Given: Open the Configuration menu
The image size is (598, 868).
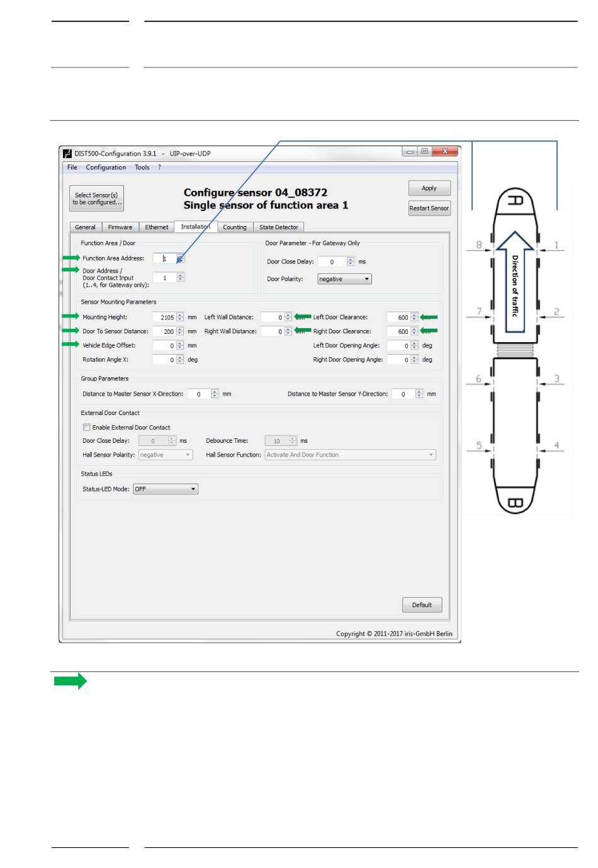Looking at the screenshot, I should click(106, 168).
